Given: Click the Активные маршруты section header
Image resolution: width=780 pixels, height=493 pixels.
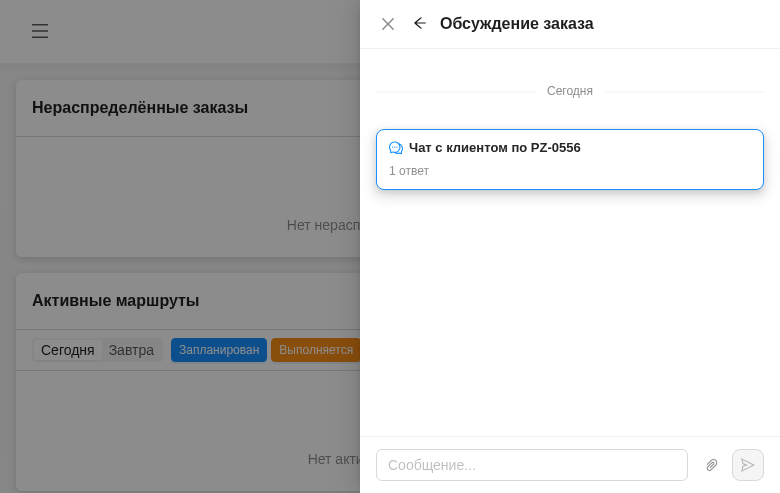Looking at the screenshot, I should point(116,300).
